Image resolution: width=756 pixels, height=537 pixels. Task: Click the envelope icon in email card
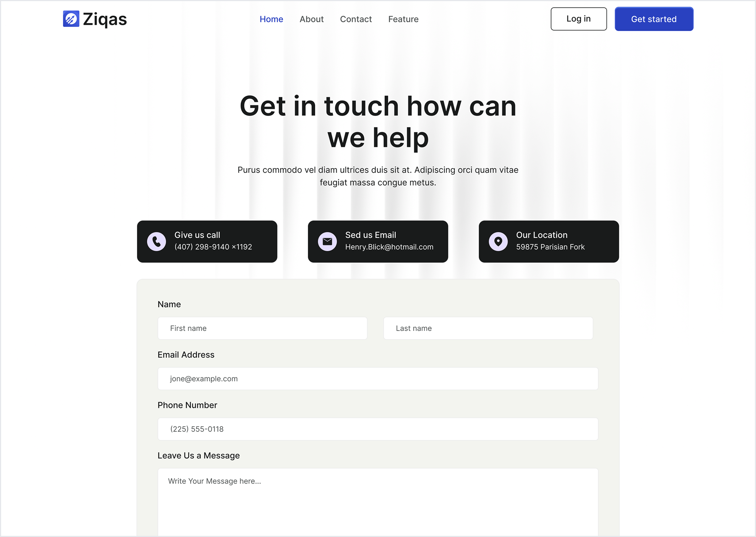coord(327,241)
